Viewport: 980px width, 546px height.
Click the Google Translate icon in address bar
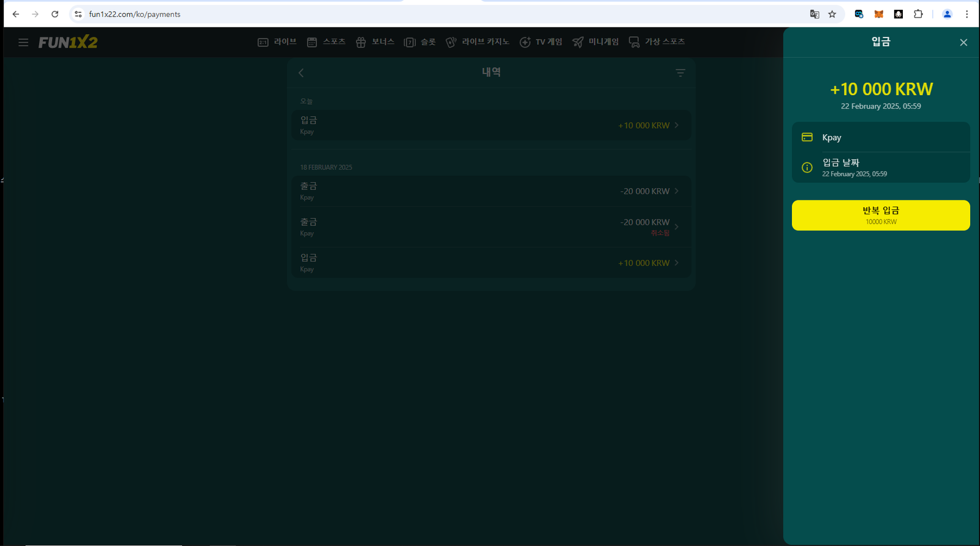coord(814,14)
